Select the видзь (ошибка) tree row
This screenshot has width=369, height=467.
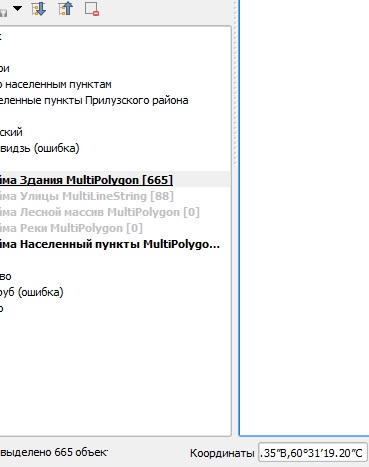[40, 148]
